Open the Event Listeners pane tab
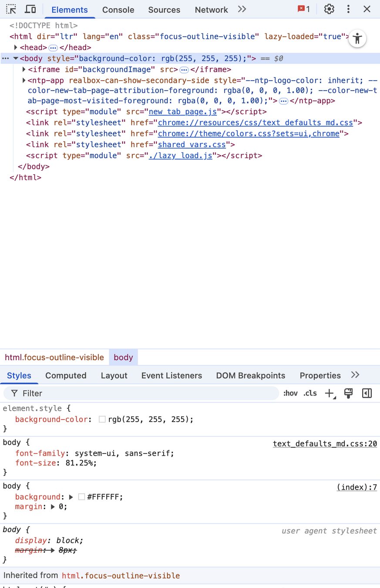The height and width of the screenshot is (588, 380). (x=172, y=375)
